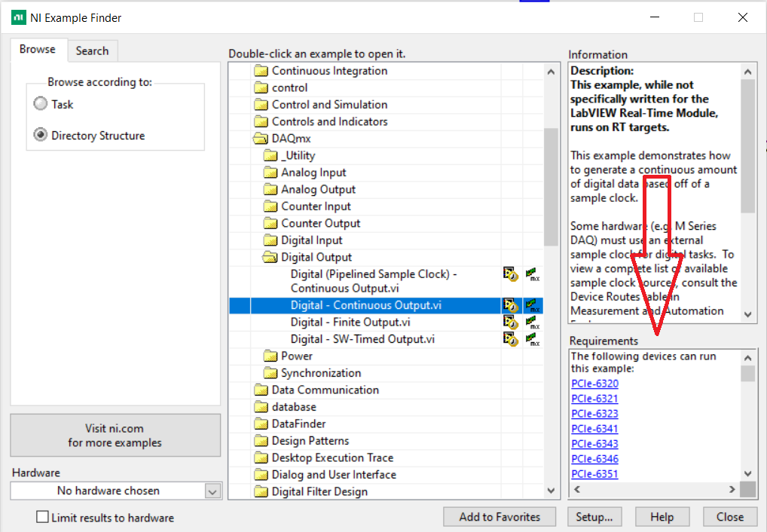Click the Add to Favorites button
Image resolution: width=767 pixels, height=532 pixels.
[500, 518]
